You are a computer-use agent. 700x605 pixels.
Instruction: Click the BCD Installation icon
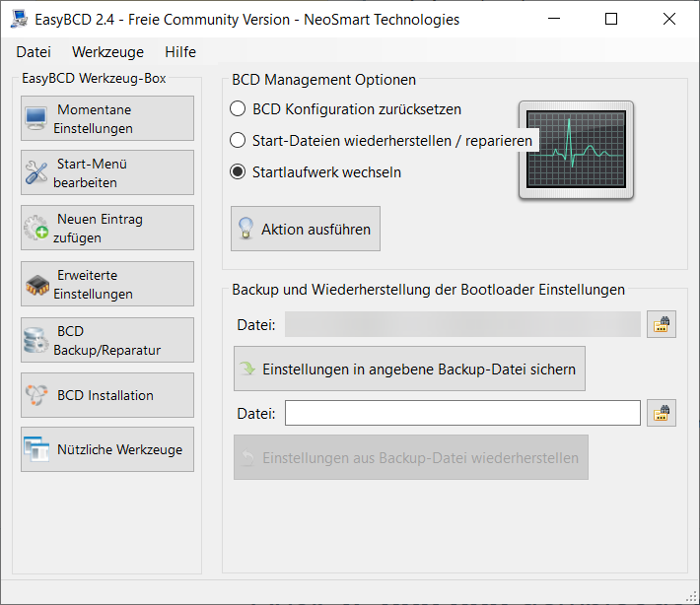click(x=36, y=395)
